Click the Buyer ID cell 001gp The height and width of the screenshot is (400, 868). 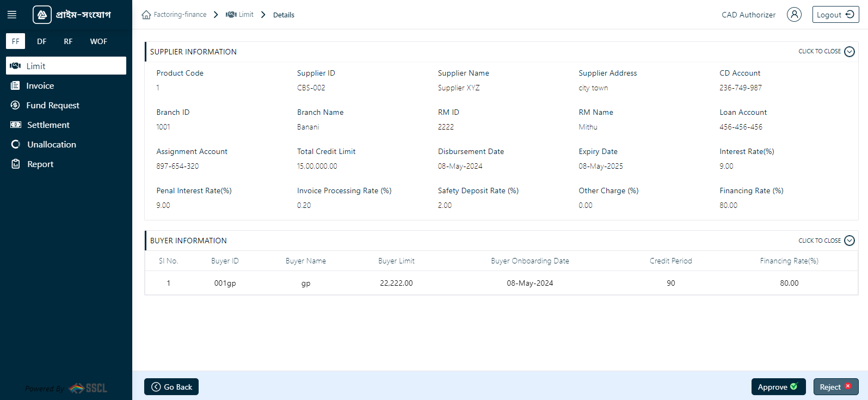pos(225,283)
